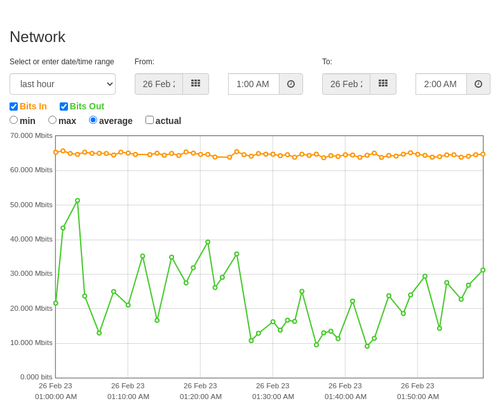Toggle the Bits Out checkbox

pyautogui.click(x=64, y=106)
